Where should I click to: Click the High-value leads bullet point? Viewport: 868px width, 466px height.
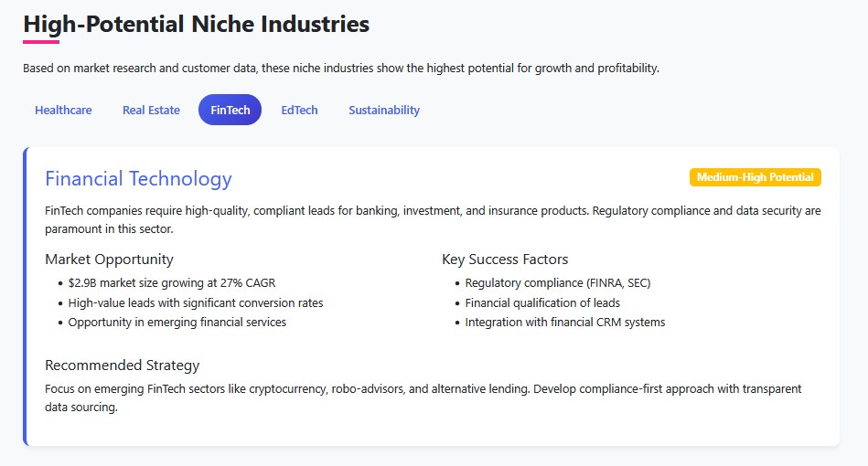pos(196,302)
